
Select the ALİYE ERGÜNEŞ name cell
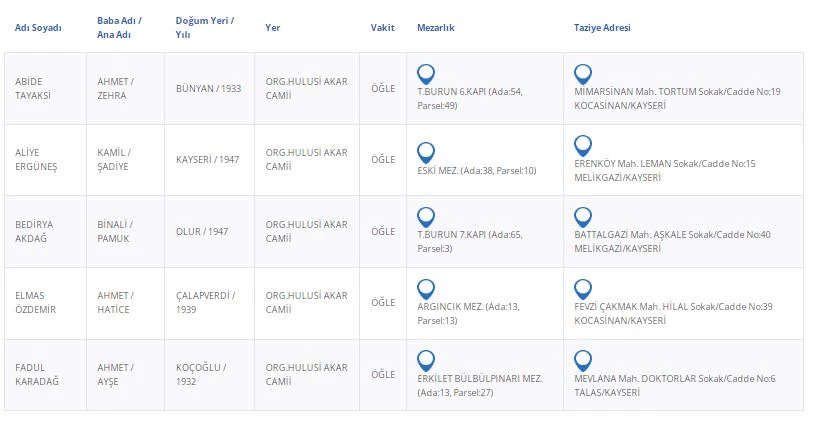pyautogui.click(x=35, y=159)
